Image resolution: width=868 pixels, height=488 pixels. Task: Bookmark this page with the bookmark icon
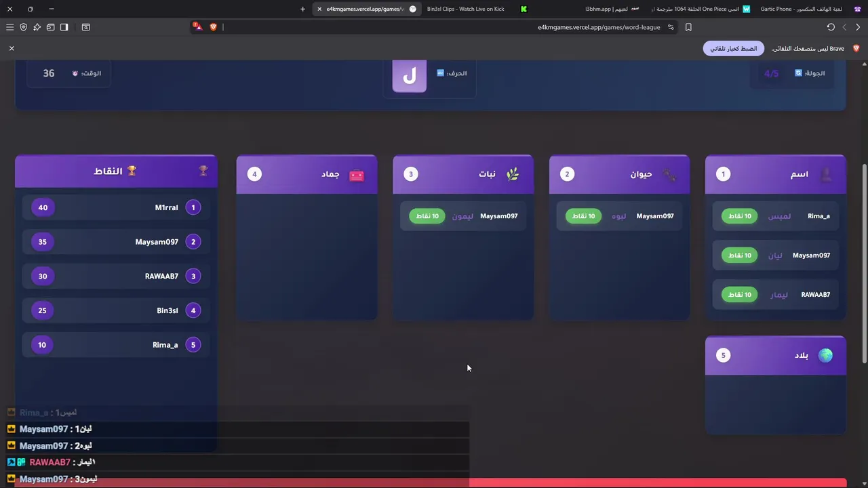(688, 27)
